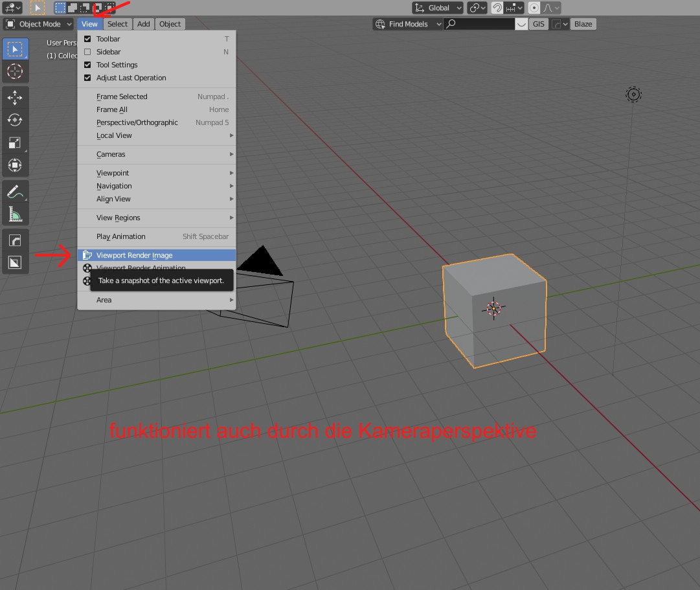
Task: Expand the Align View submenu
Action: click(x=157, y=199)
